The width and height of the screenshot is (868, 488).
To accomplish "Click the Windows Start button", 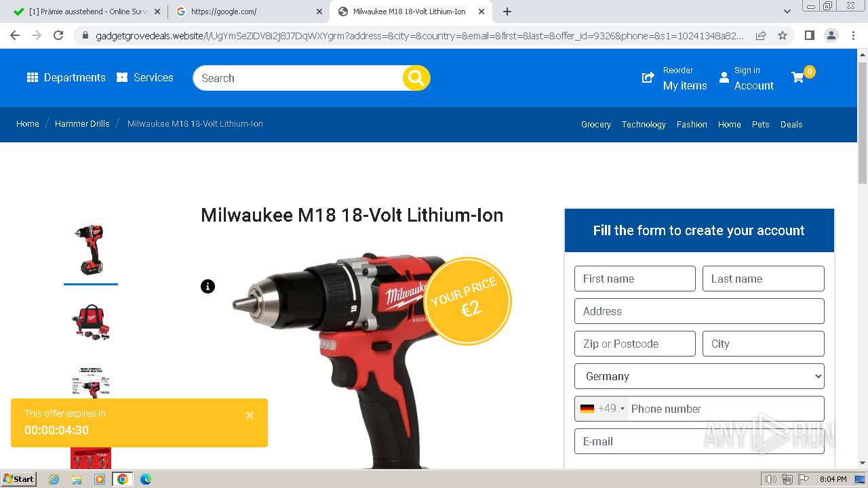I will [x=19, y=479].
